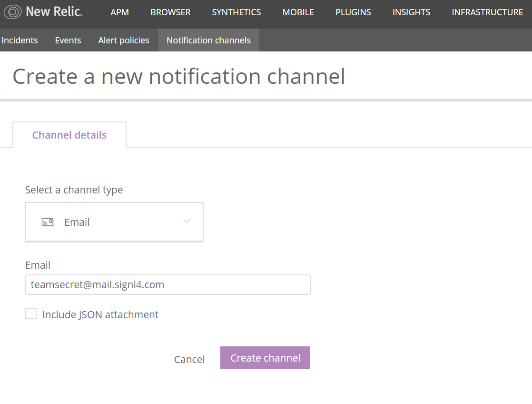Open SYNTHETICS in top navigation

[x=236, y=12]
